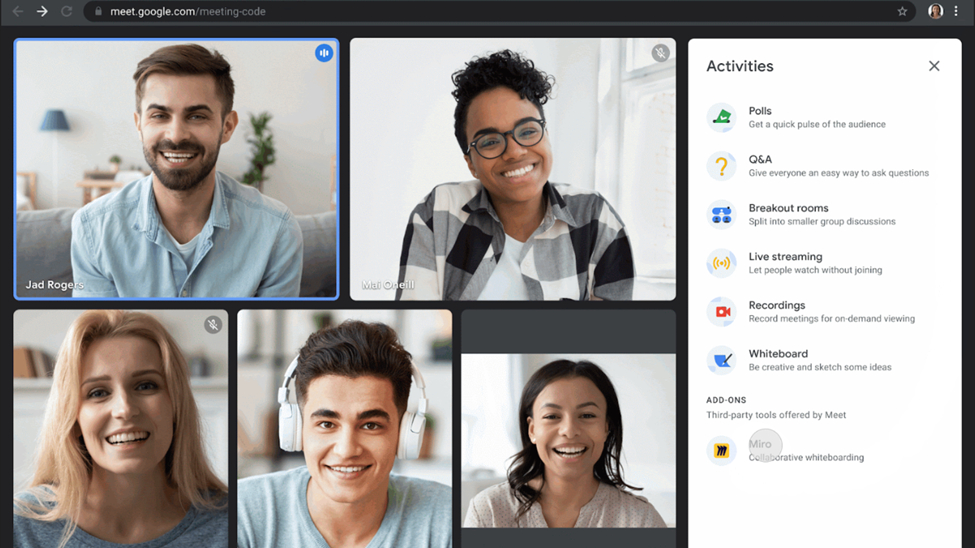Image resolution: width=975 pixels, height=548 pixels.
Task: Click the Polls activity icon
Action: pos(721,117)
